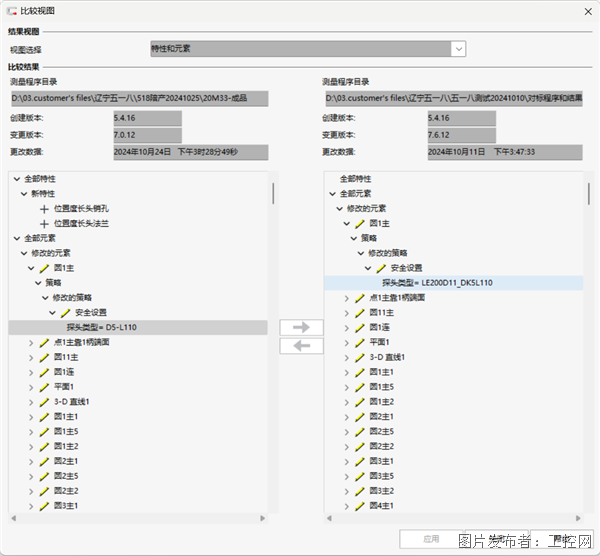Expand the 圆3主5 node in right tree
This screenshot has height=556, width=600.
[x=347, y=476]
